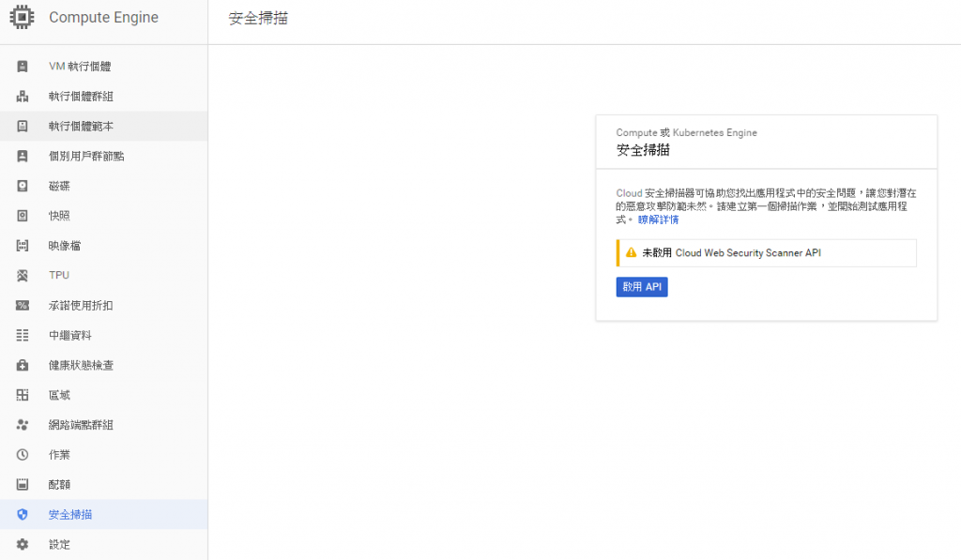Click the 安全掃描 shield icon
This screenshot has height=560, width=961.
(x=23, y=515)
